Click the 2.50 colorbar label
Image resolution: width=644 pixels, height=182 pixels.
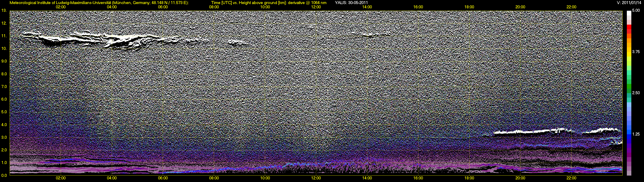click(x=636, y=93)
